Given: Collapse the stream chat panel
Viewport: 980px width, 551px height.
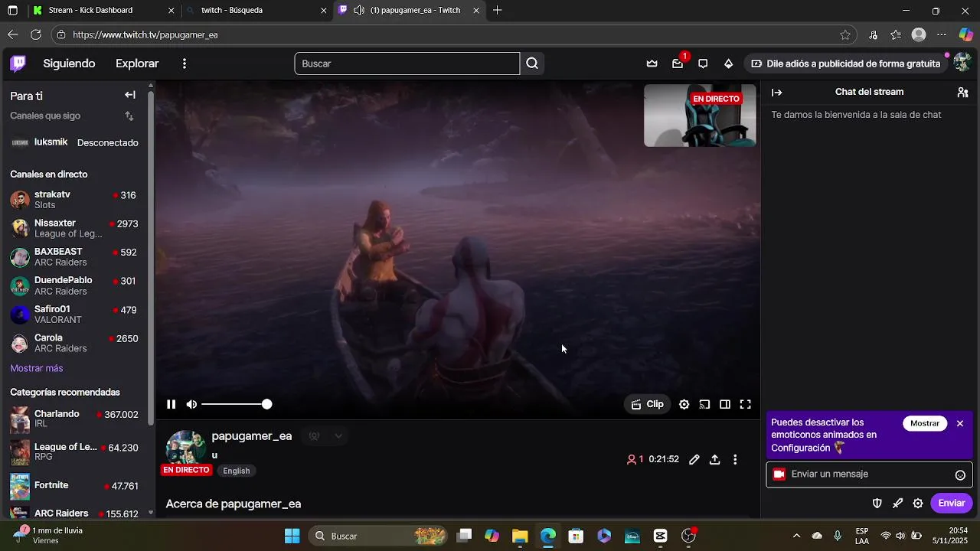Looking at the screenshot, I should point(777,93).
